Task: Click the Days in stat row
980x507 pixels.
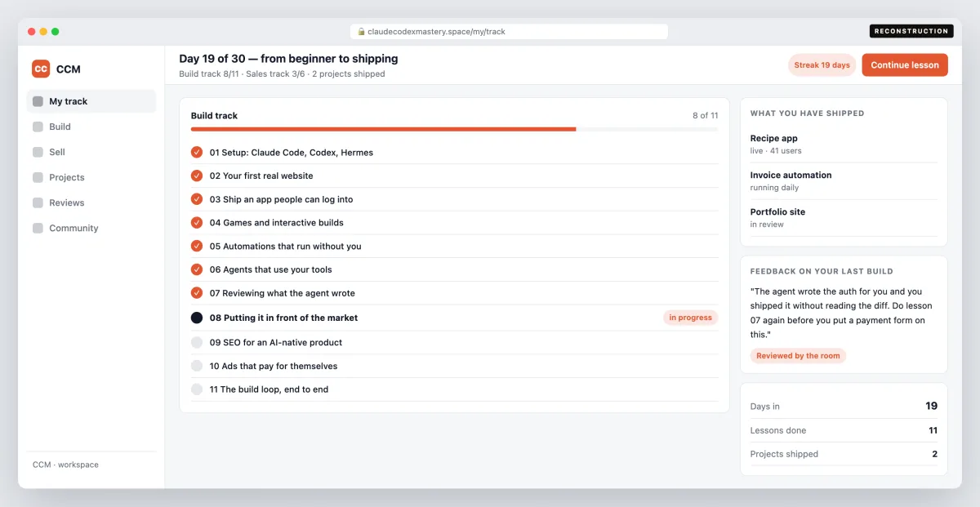Action: (x=844, y=406)
